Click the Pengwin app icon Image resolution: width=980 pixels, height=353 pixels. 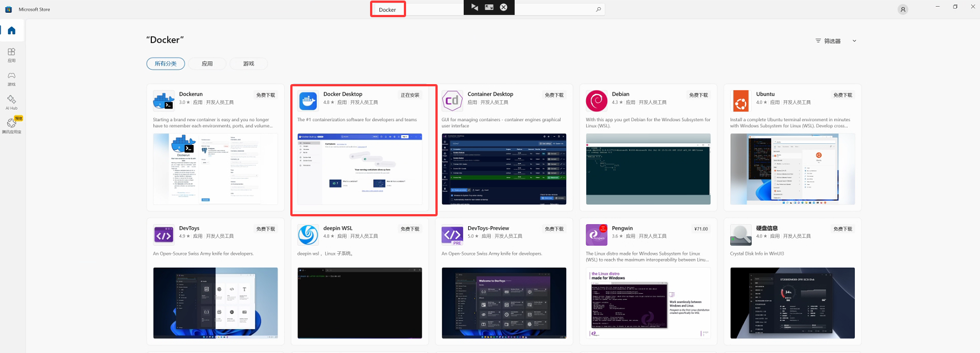(597, 235)
